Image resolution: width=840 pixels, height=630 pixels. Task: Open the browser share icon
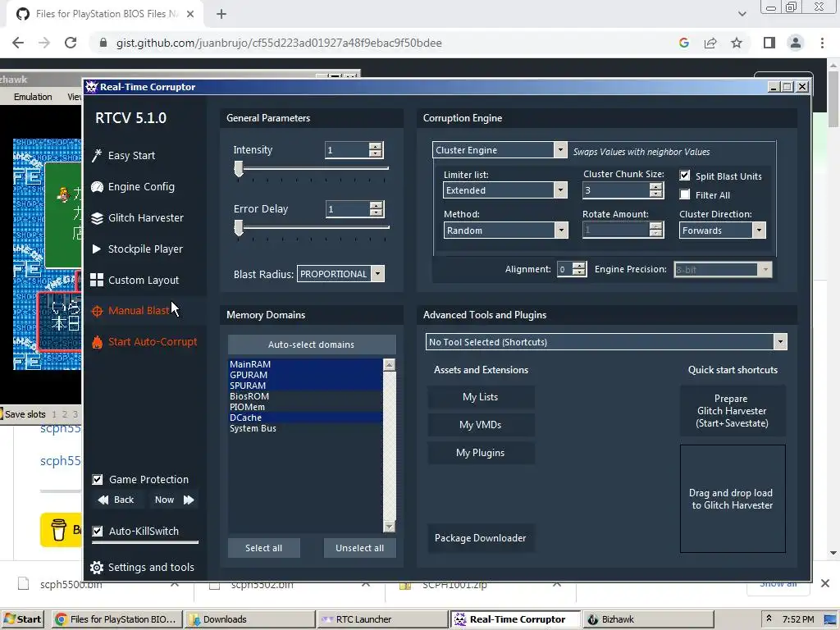coord(710,43)
